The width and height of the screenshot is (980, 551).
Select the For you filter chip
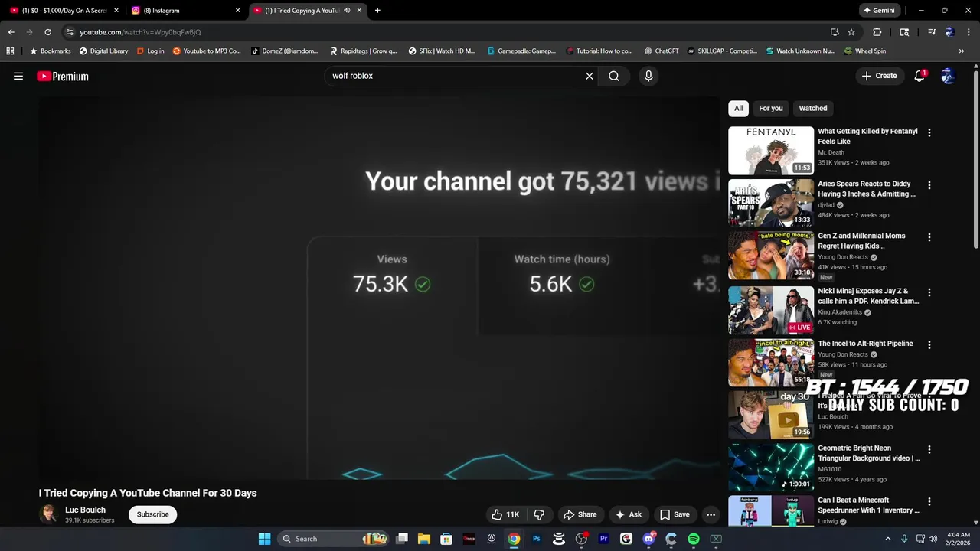click(771, 108)
